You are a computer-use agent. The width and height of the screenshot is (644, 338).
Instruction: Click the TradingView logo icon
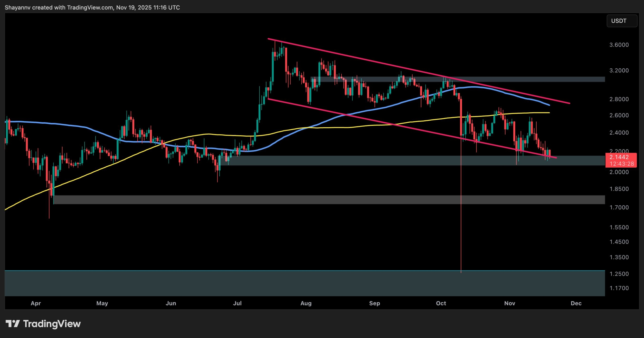point(13,323)
